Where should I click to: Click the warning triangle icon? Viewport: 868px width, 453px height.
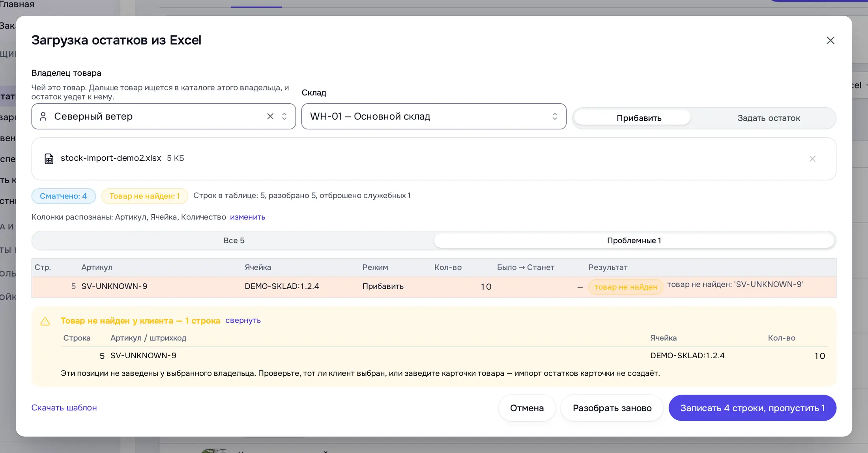(x=45, y=321)
